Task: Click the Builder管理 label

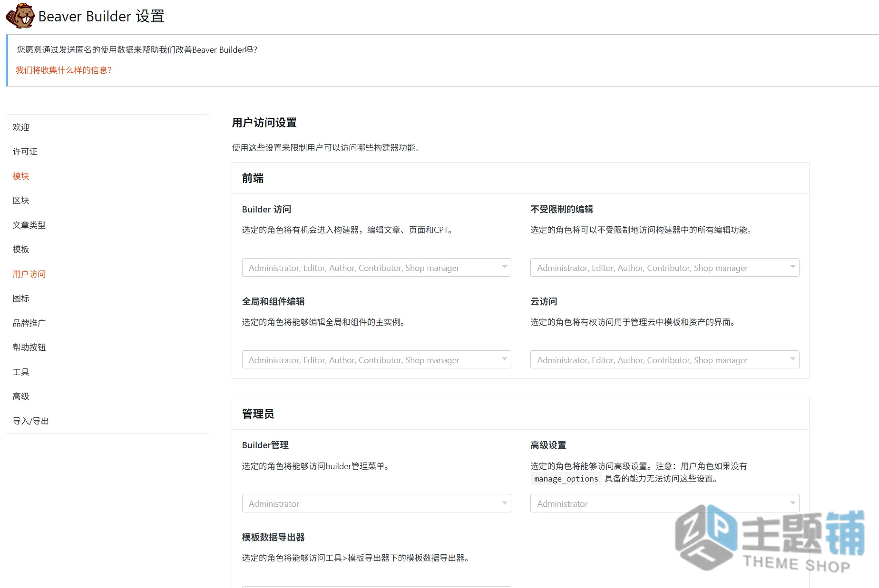Action: 265,445
